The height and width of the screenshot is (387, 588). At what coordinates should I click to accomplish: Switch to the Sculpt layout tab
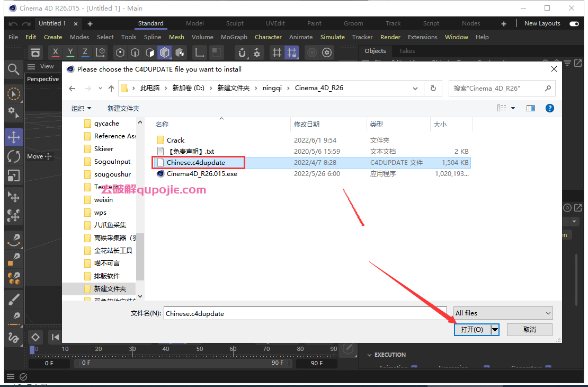pyautogui.click(x=235, y=23)
